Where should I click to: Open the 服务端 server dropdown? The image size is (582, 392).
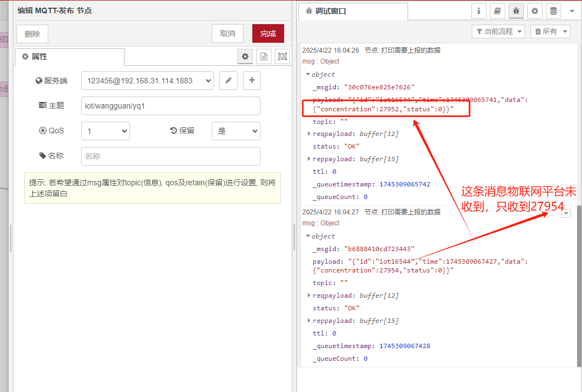coord(148,81)
